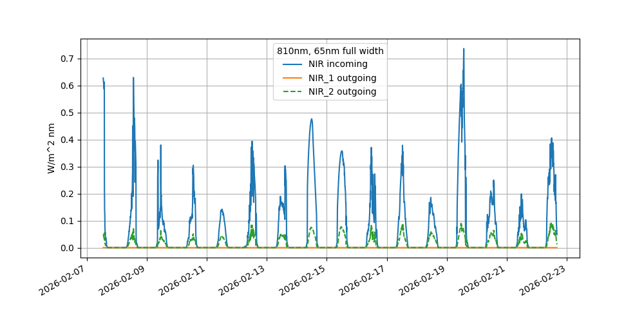Click the legend title '810nm, 65nm full width'
This screenshot has height=322, width=644.
(330, 50)
